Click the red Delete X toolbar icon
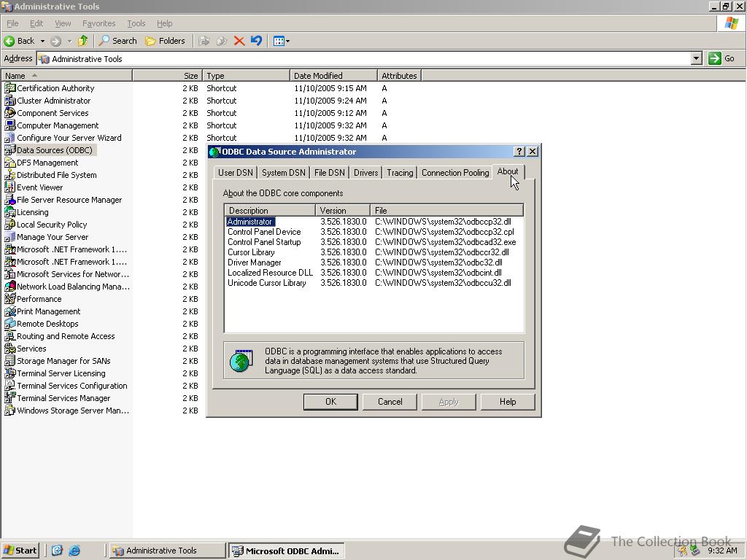This screenshot has width=747, height=560. 239,41
